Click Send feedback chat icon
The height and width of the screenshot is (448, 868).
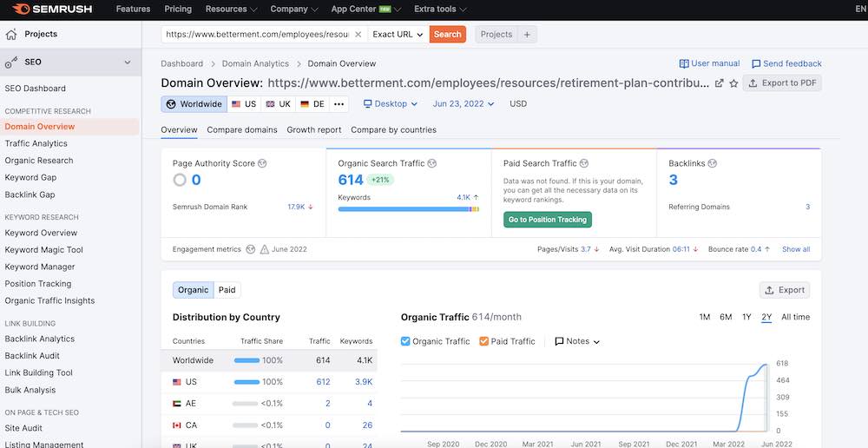tap(756, 63)
